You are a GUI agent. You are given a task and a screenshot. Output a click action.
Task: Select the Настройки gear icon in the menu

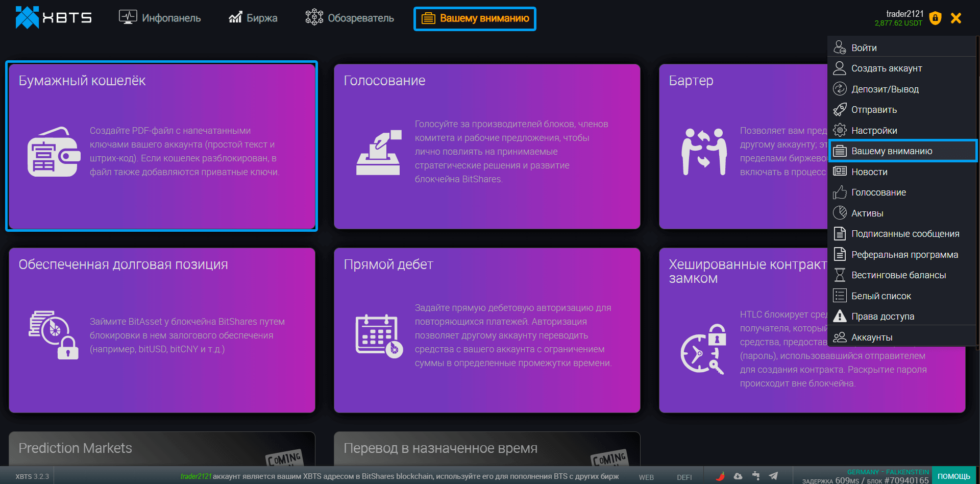[x=840, y=130]
